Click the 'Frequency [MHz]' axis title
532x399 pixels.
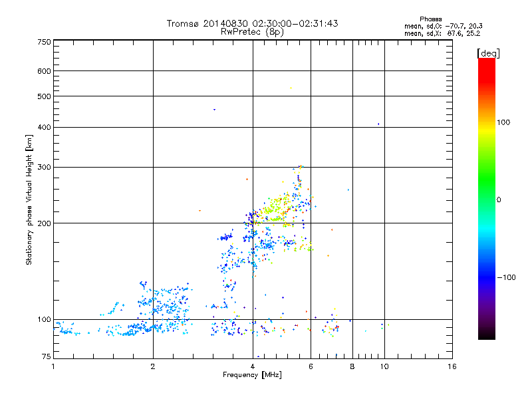[x=252, y=375]
